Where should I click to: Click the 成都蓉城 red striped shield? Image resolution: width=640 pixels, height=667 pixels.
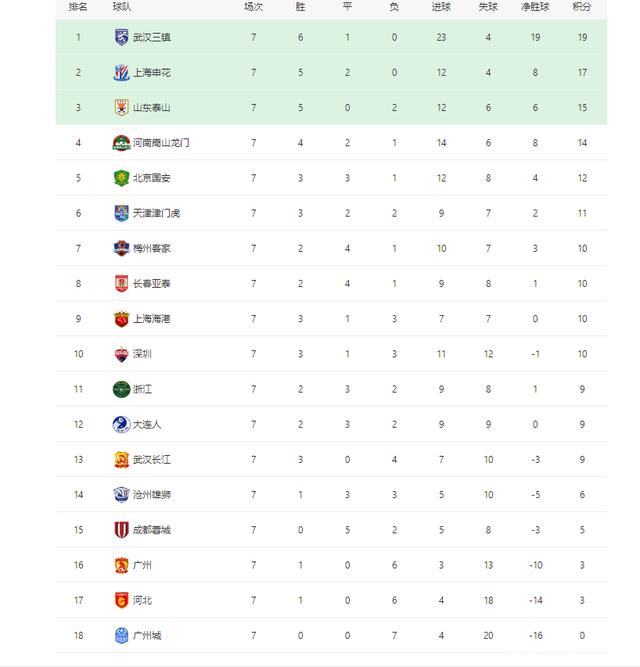click(x=121, y=530)
